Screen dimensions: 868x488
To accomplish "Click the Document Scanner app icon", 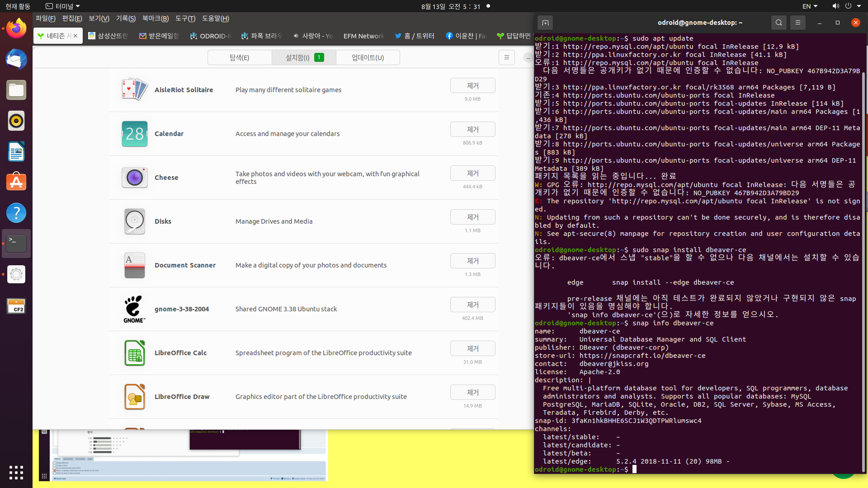I will [134, 265].
